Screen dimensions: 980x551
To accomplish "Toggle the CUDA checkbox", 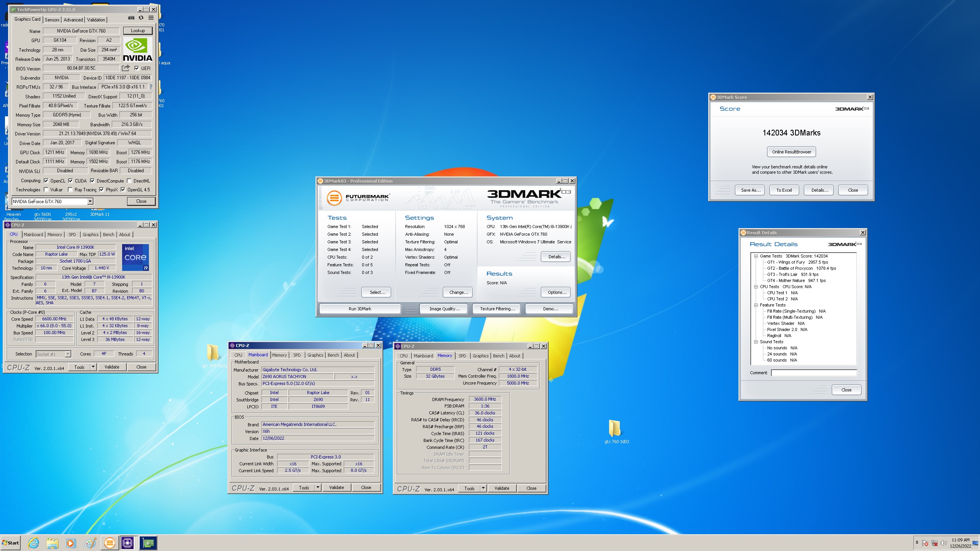I will point(70,181).
